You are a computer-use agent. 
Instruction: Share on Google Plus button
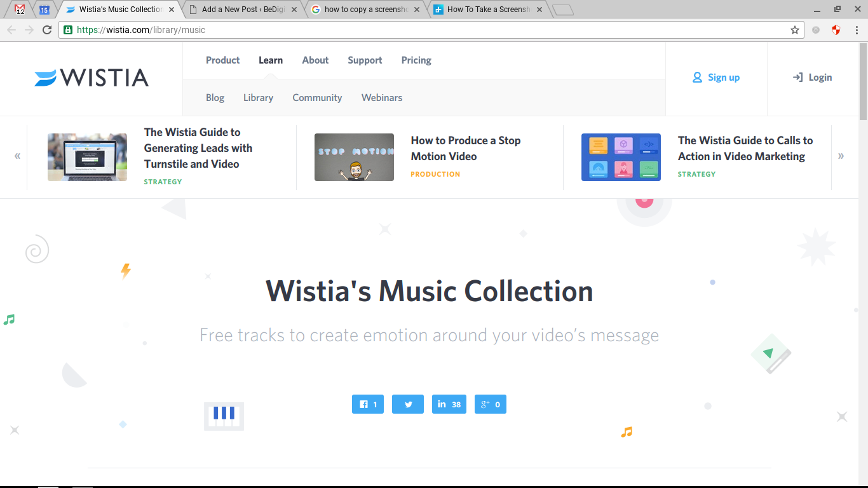coord(491,404)
